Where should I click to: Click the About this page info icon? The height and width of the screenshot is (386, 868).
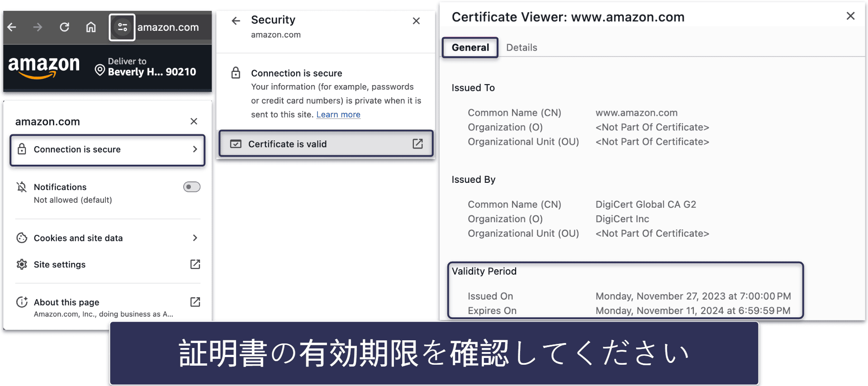[x=22, y=302]
